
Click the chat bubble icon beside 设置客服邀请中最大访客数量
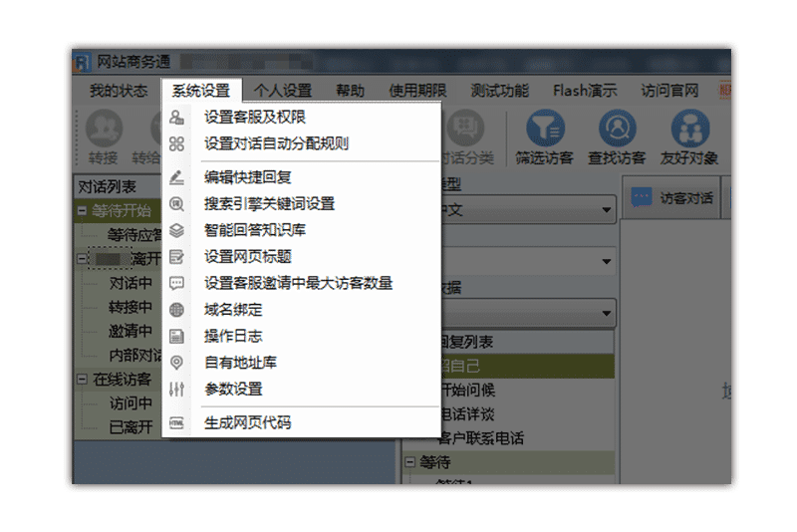176,284
